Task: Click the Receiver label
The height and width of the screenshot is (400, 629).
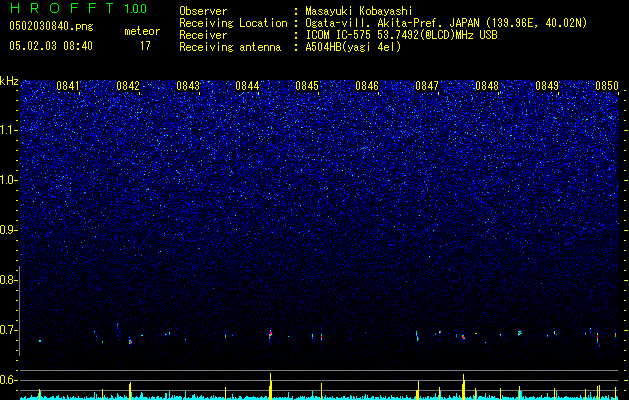Action: coord(203,35)
